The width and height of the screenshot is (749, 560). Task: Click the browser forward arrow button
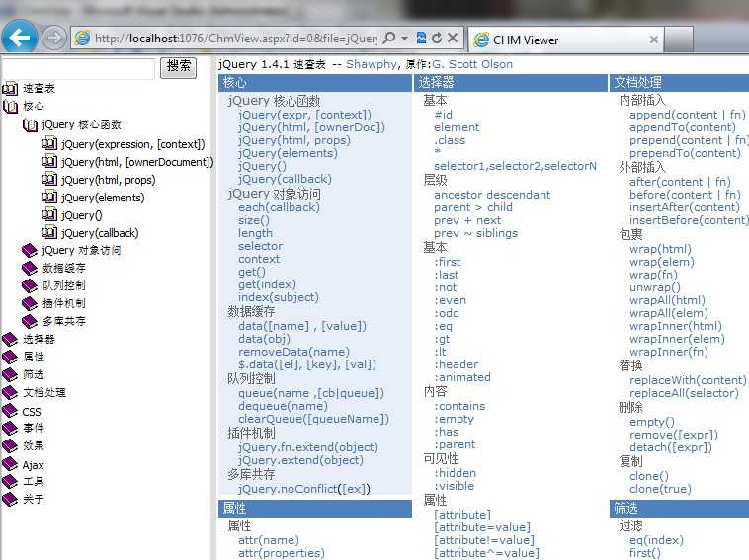pyautogui.click(x=53, y=38)
